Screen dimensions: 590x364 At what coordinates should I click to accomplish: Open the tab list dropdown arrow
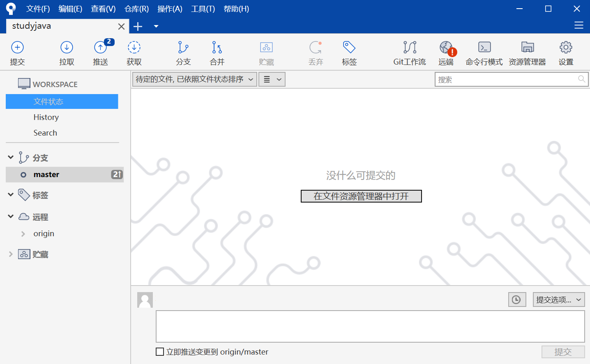[x=156, y=26]
